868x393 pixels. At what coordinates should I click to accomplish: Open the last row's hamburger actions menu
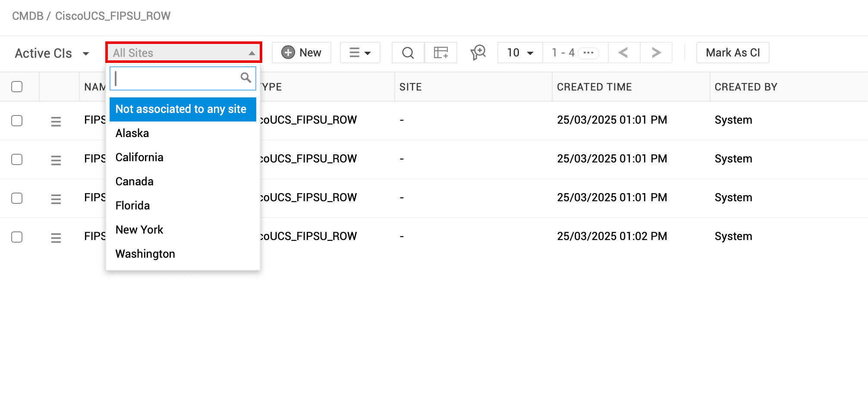(x=56, y=237)
